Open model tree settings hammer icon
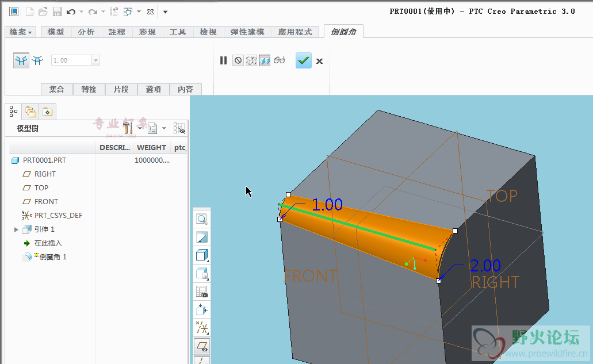The height and width of the screenshot is (364, 593). (x=128, y=128)
